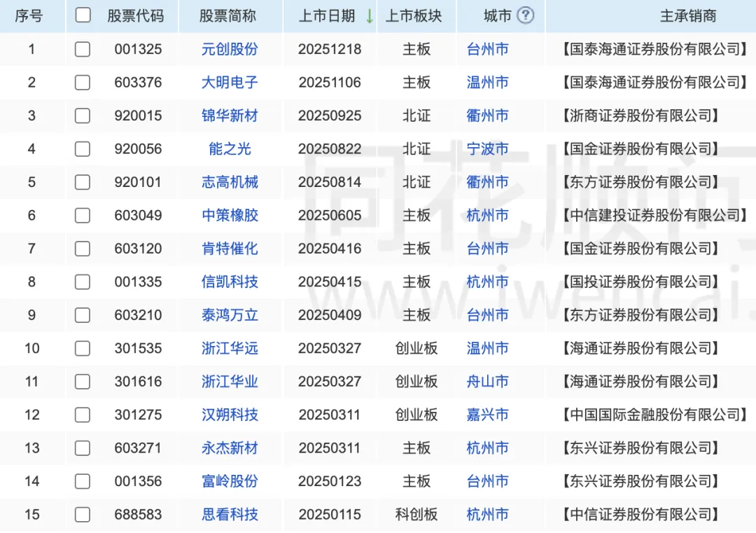Sort by the 上市日期 column header
756x533 pixels.
click(327, 16)
